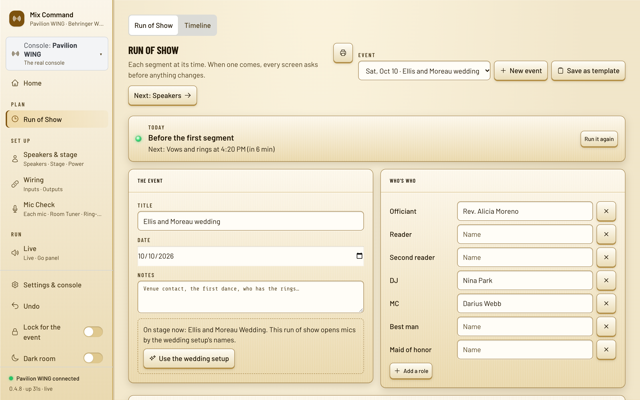This screenshot has height=400, width=640.
Task: Click the DJ name field
Action: (x=525, y=280)
